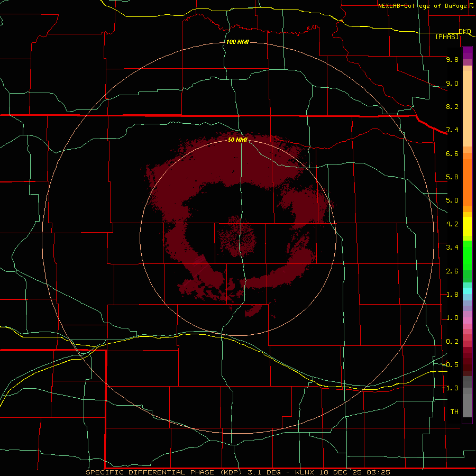Screen dimensions: 476x476
Task: Pick the bright green band beside 3.4
Action: click(467, 255)
